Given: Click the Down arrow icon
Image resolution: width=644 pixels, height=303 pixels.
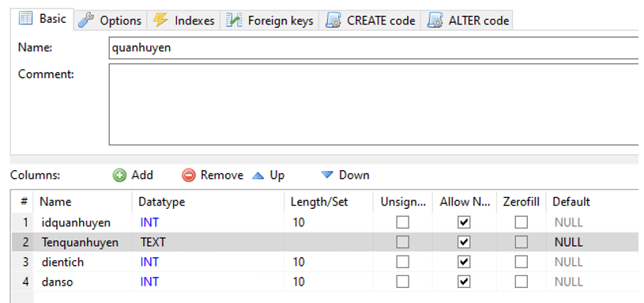Looking at the screenshot, I should tap(327, 175).
